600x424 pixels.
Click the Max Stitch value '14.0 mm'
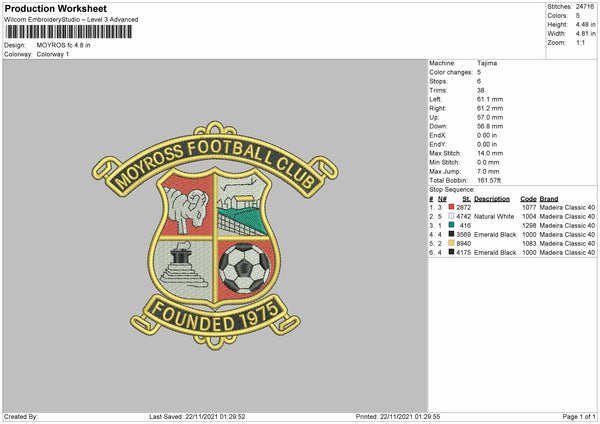pos(490,153)
